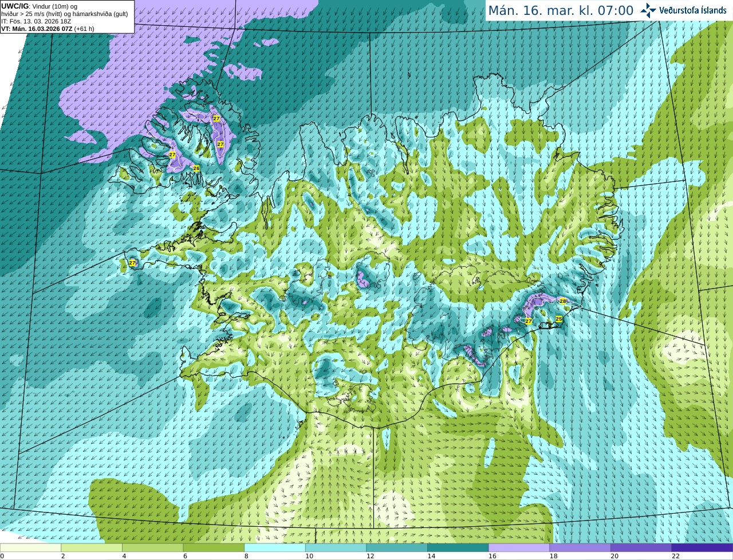Pick the 18–20 m/s purple legend swatch

580,547
